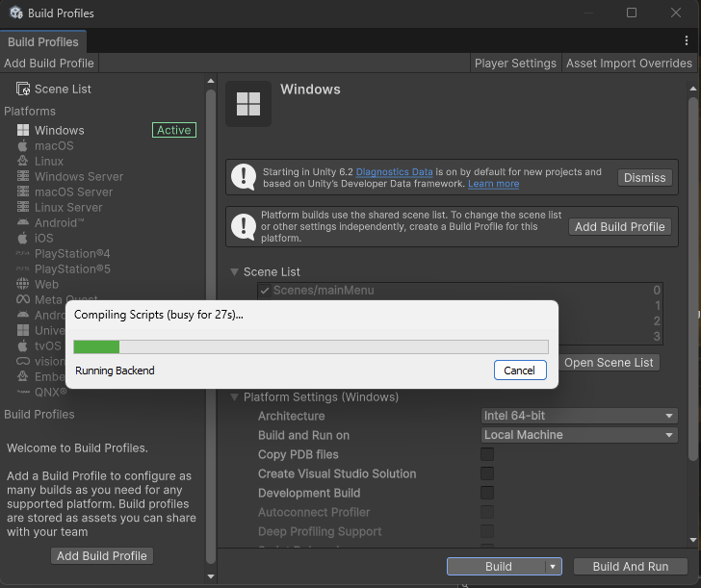Click Add Build Profile below welcome text
Image resolution: width=701 pixels, height=588 pixels.
pos(102,556)
